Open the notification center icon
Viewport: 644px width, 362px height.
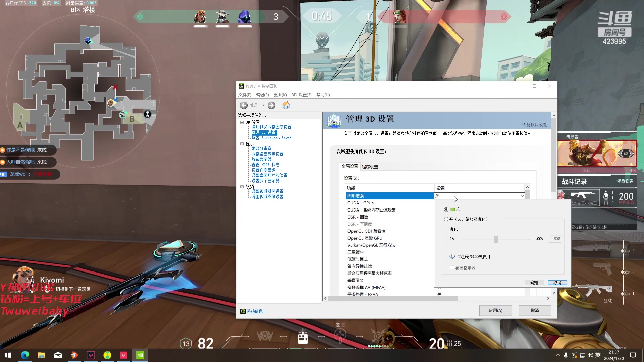[633, 355]
